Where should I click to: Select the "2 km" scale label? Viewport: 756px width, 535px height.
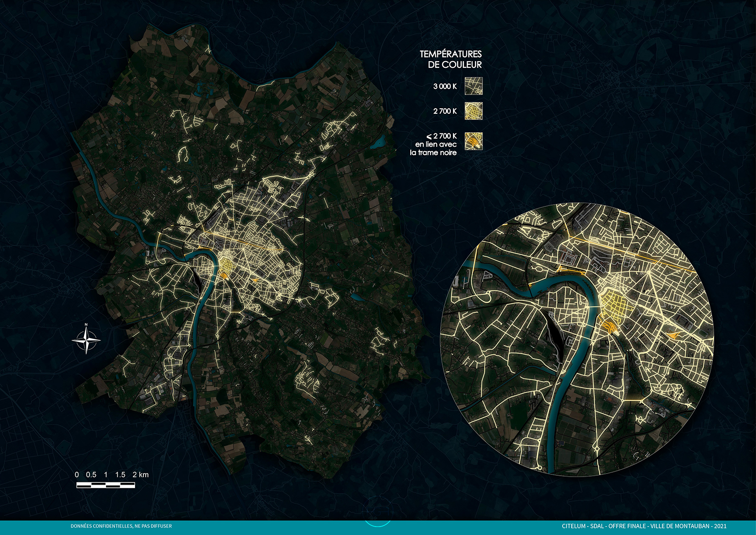[x=140, y=475]
